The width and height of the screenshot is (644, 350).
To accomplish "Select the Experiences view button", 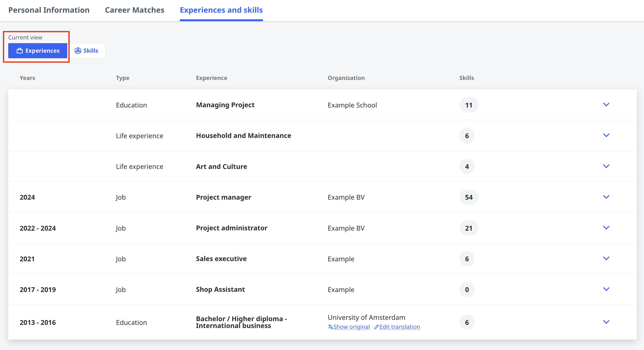I will pos(38,51).
